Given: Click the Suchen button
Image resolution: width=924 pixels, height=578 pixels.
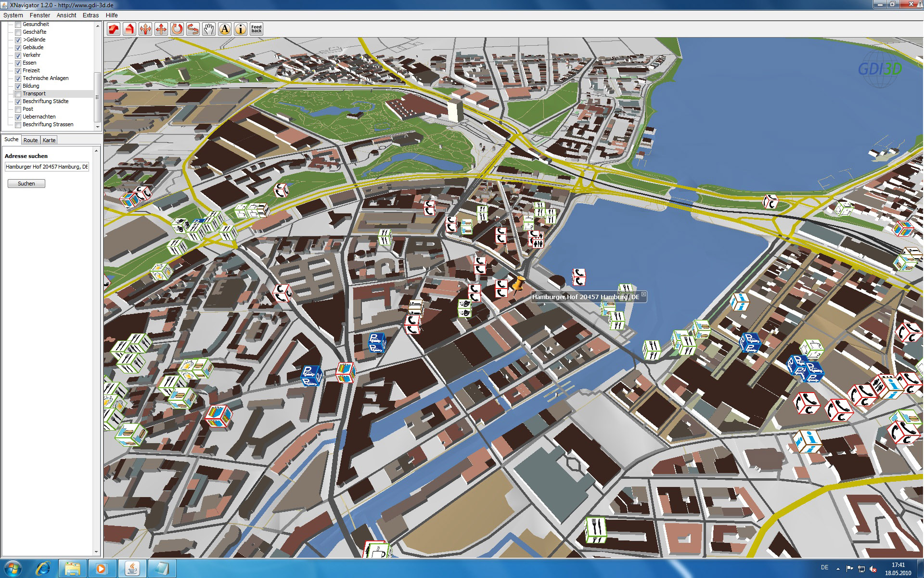Looking at the screenshot, I should pos(26,184).
